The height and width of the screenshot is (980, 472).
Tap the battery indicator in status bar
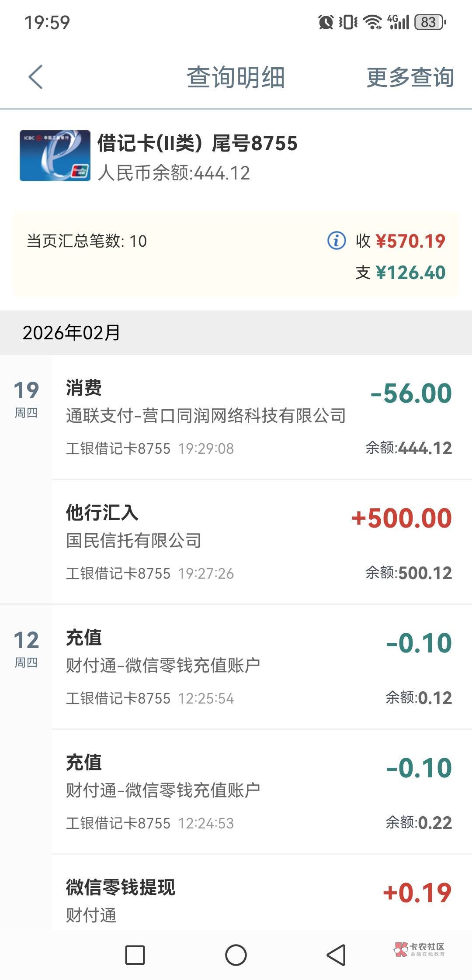click(x=430, y=22)
